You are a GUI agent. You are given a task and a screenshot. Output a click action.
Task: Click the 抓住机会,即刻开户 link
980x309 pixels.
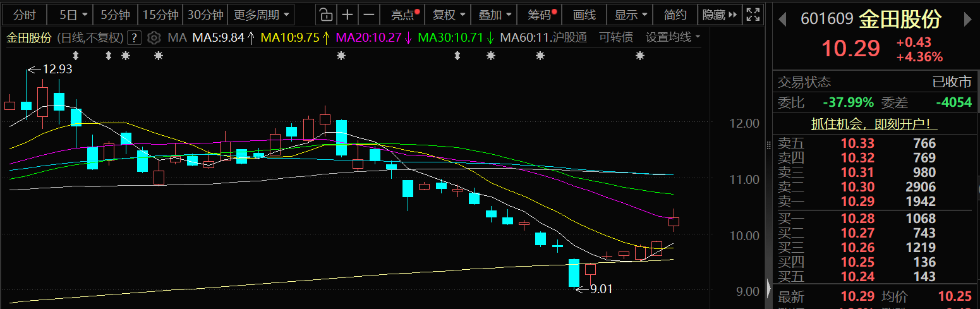(874, 124)
